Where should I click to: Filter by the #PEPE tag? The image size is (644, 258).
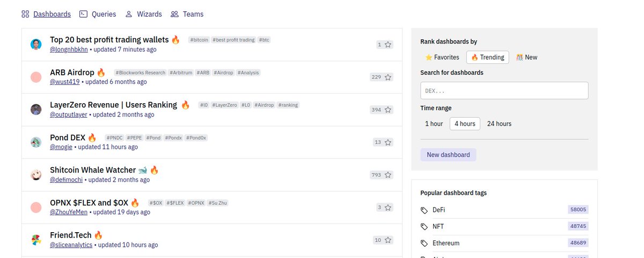pyautogui.click(x=136, y=138)
